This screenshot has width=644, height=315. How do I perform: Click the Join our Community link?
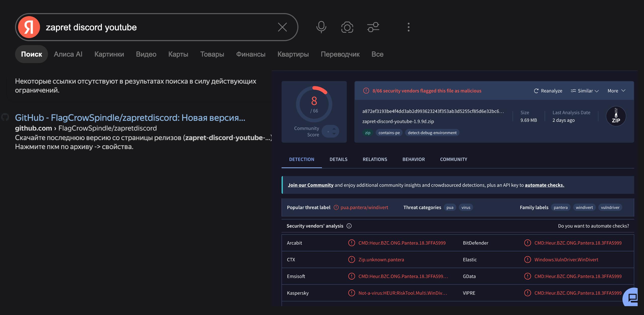[310, 185]
